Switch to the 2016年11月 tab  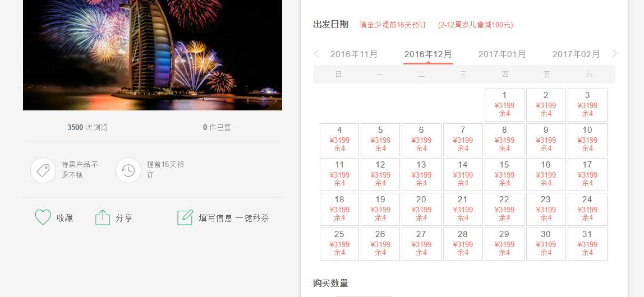point(354,54)
